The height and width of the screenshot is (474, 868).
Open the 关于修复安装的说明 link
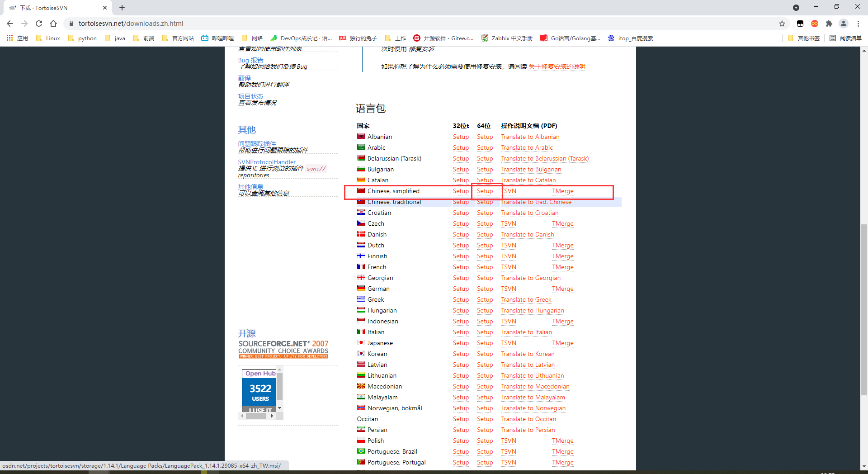(557, 66)
